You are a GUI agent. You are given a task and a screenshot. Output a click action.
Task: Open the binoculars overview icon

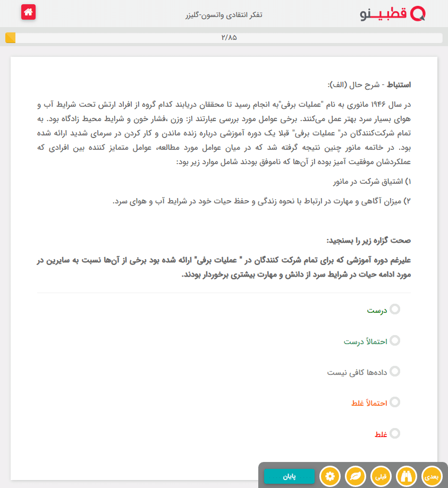tap(408, 476)
